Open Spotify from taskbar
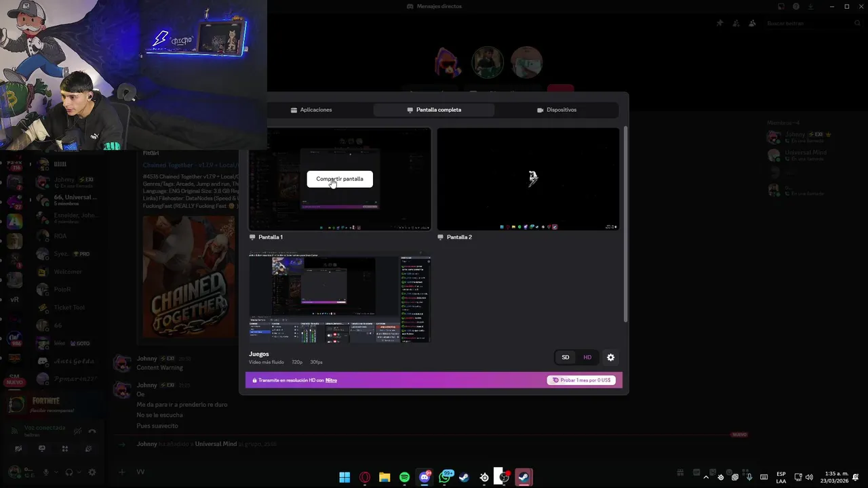 click(x=404, y=477)
